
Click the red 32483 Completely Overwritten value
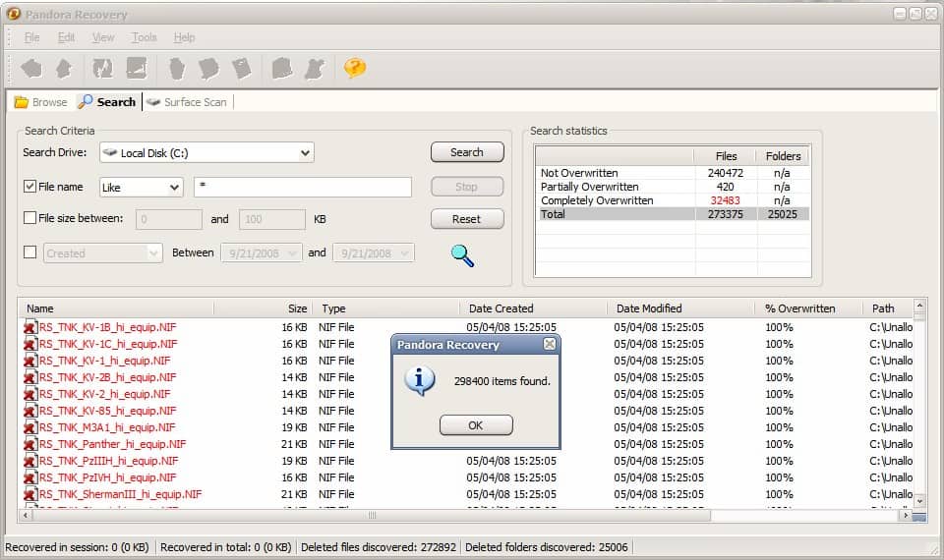(x=725, y=200)
